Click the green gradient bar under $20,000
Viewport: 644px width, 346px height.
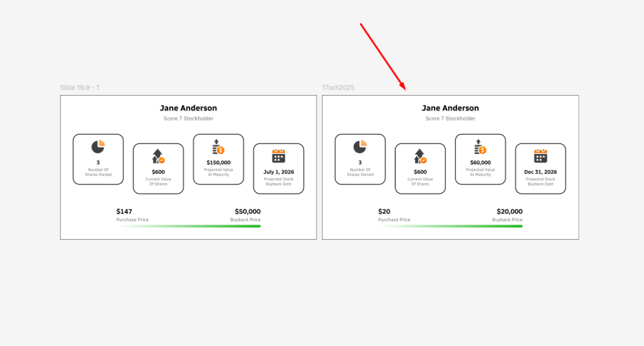point(450,226)
